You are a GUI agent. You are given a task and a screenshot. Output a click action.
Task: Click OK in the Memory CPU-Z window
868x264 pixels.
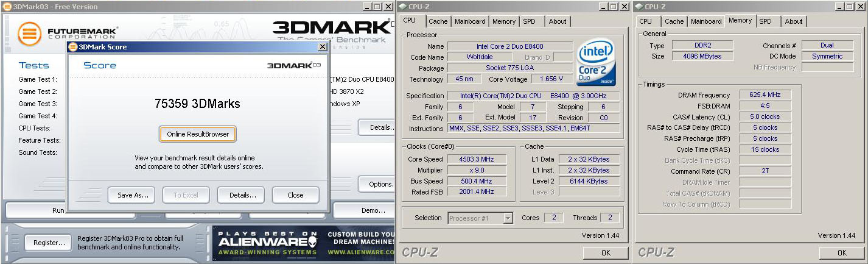841,252
